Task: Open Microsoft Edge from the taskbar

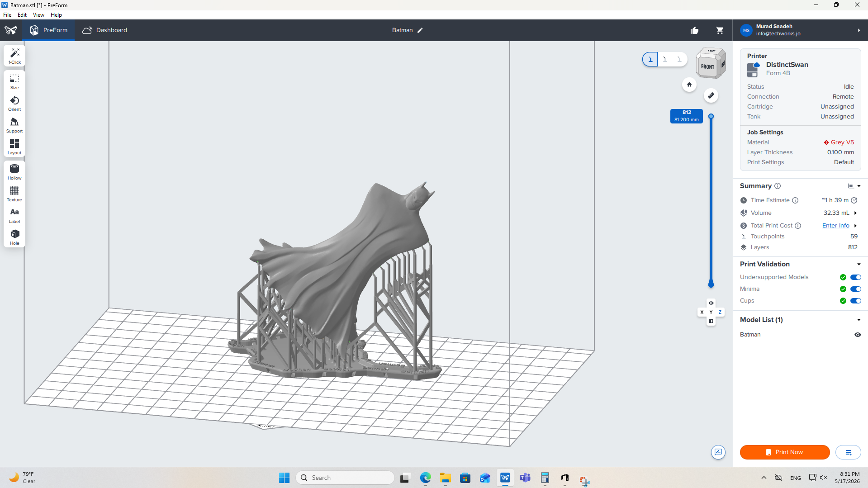Action: pyautogui.click(x=425, y=478)
